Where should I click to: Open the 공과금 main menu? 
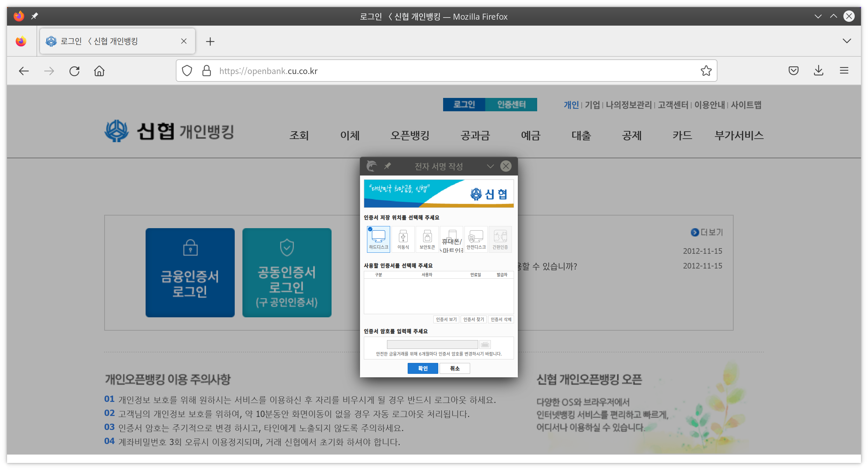pos(475,135)
